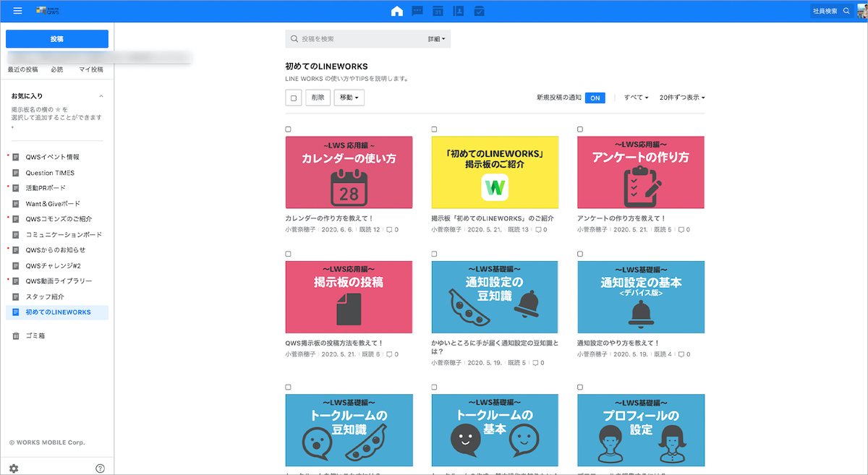Open the 20件ずつ表示 dropdown
This screenshot has height=475, width=868.
click(681, 98)
